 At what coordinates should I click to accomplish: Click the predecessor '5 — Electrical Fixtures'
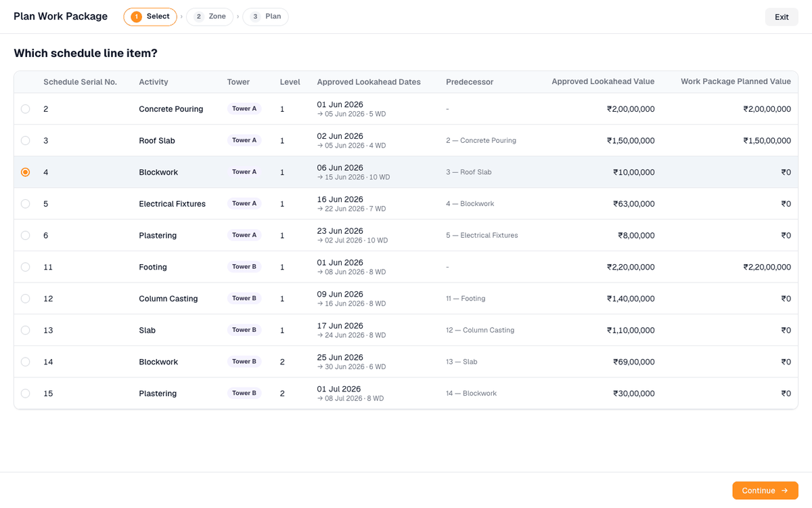pos(482,236)
